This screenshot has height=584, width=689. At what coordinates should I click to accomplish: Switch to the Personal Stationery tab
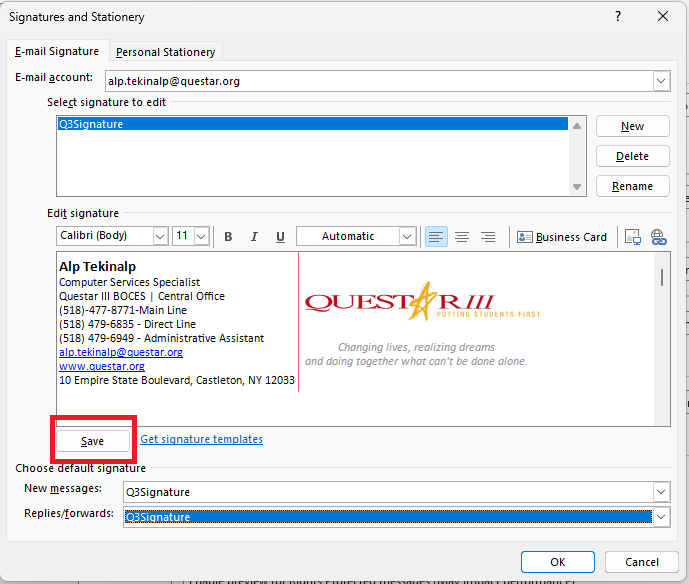tap(166, 52)
